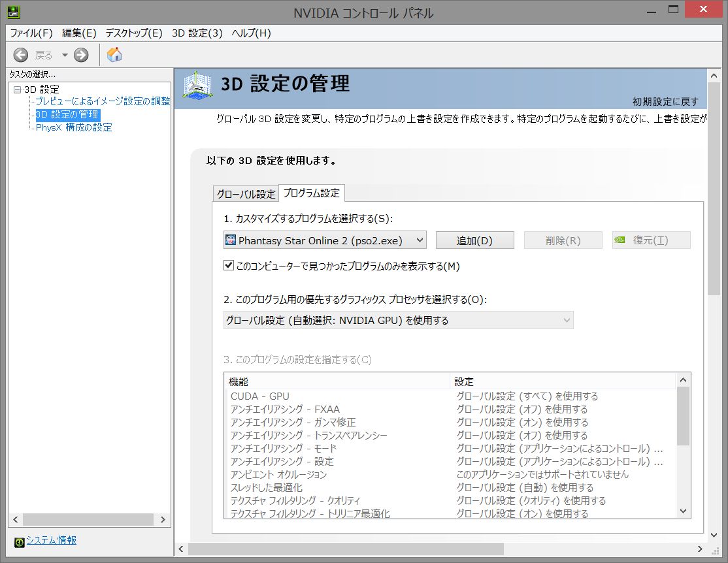Viewport: 728px width, 563px height.
Task: Open the ヘルプ(H) menu
Action: (x=251, y=33)
